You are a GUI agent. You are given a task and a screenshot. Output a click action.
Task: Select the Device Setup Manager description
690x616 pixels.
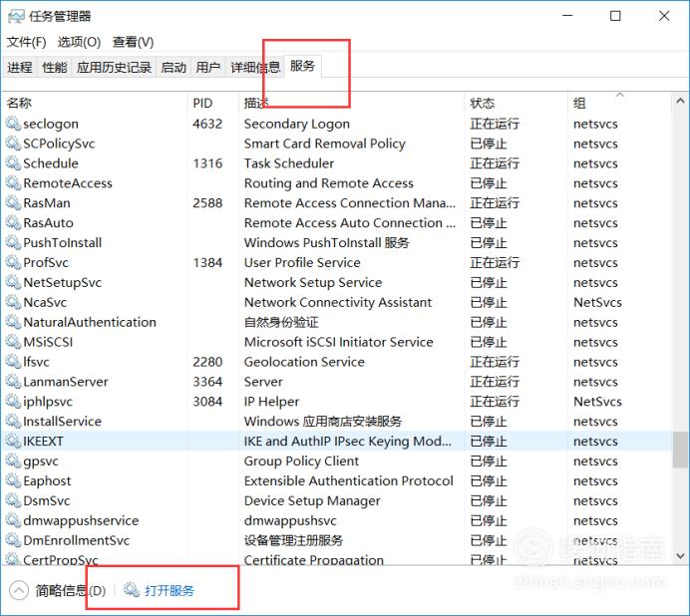coord(312,500)
